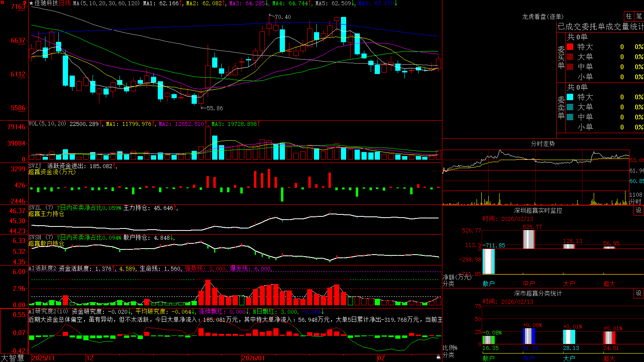Click the 分时 label under intraday chart
The height and width of the screenshot is (362, 644).
[x=636, y=202]
